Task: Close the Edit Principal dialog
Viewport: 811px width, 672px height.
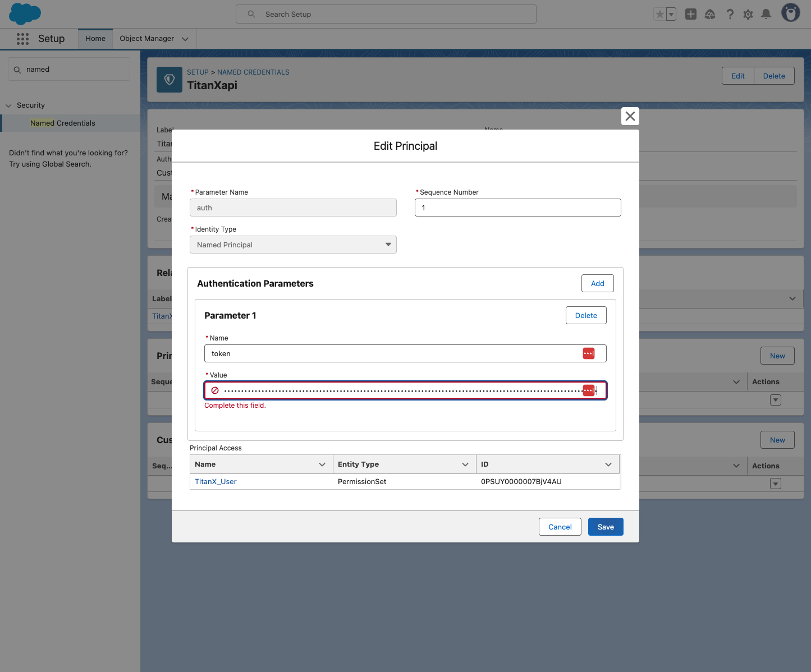Action: (x=630, y=116)
